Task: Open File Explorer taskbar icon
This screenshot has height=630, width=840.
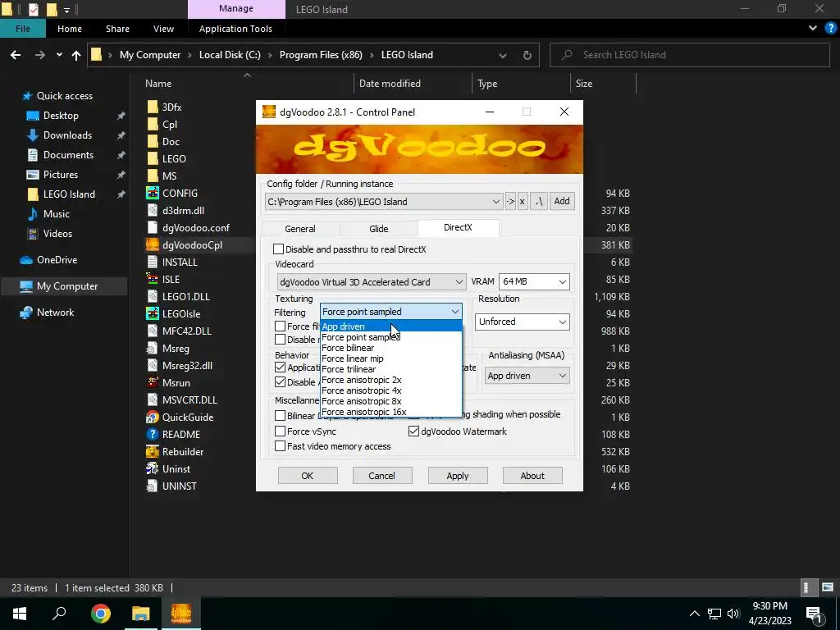Action: pyautogui.click(x=141, y=614)
